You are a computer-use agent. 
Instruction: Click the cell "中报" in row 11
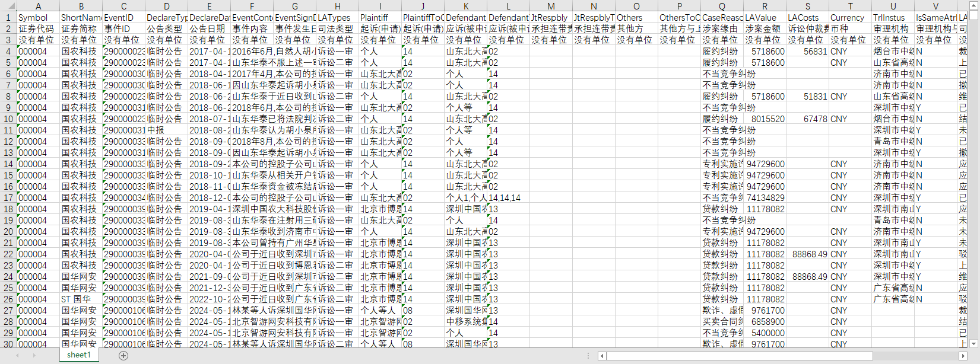coord(166,130)
